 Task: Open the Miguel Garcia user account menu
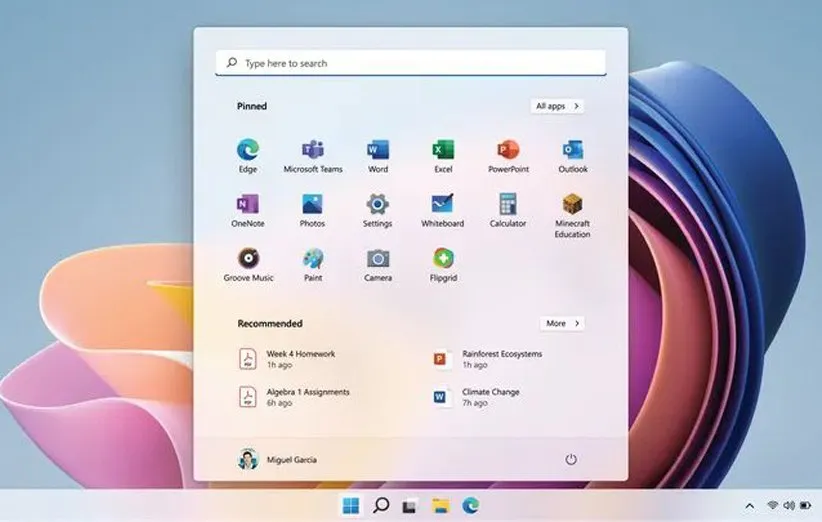tap(278, 460)
